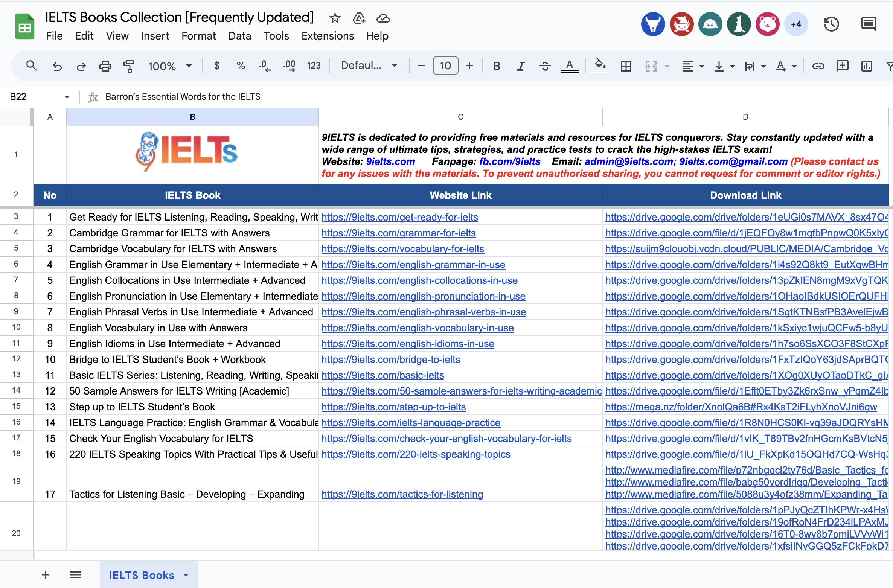Open the Insert menu
The height and width of the screenshot is (588, 893).
(x=155, y=36)
